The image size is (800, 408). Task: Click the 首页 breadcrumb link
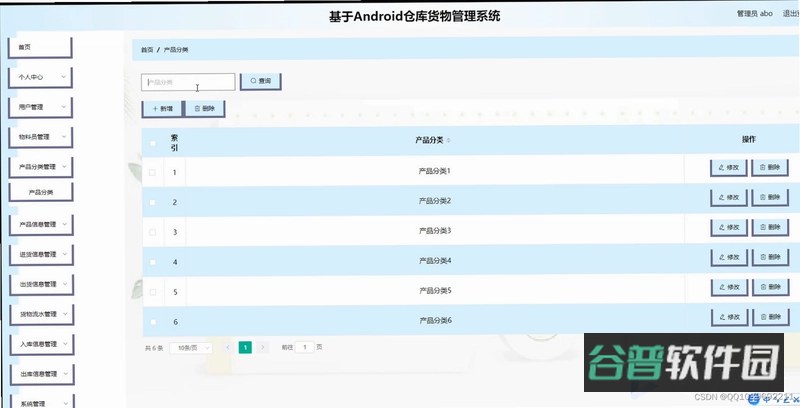click(x=147, y=50)
